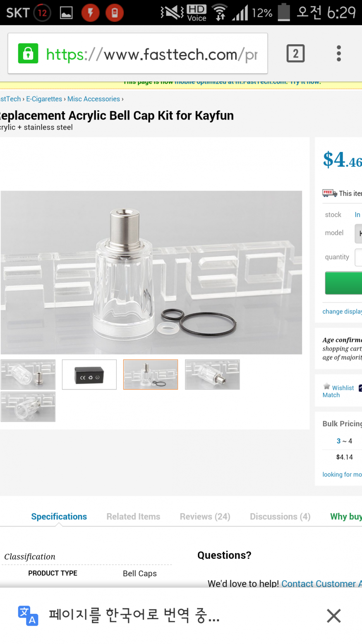Switch to the Related Items tab
This screenshot has width=362, height=644.
(133, 517)
